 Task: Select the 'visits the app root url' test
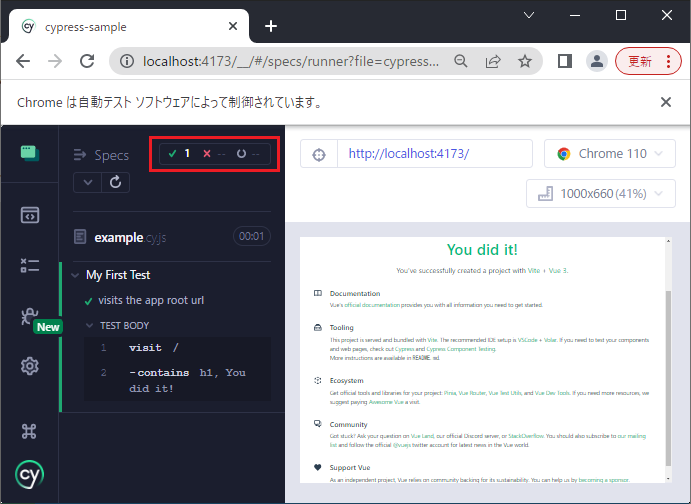151,300
